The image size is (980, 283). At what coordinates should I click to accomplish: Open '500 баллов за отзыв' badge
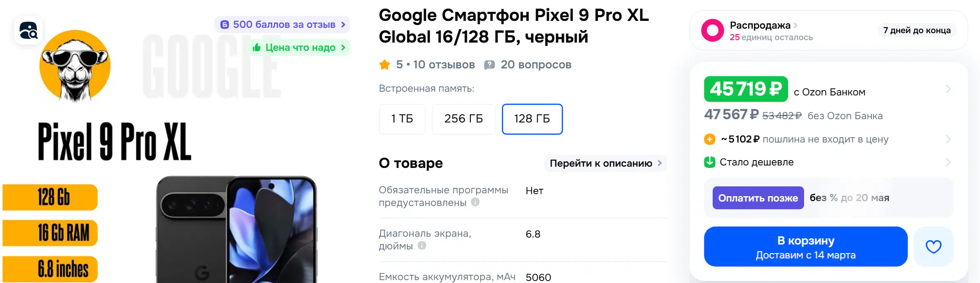(283, 25)
